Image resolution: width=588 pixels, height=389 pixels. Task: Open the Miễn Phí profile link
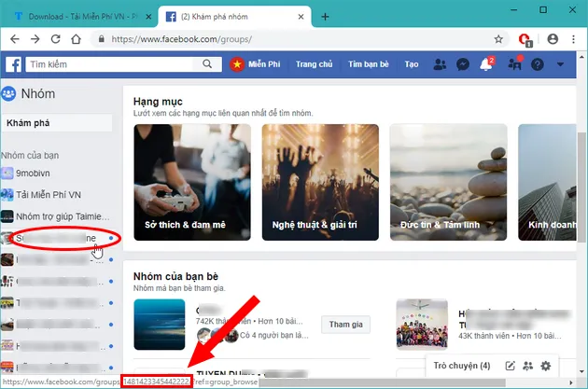[255, 64]
